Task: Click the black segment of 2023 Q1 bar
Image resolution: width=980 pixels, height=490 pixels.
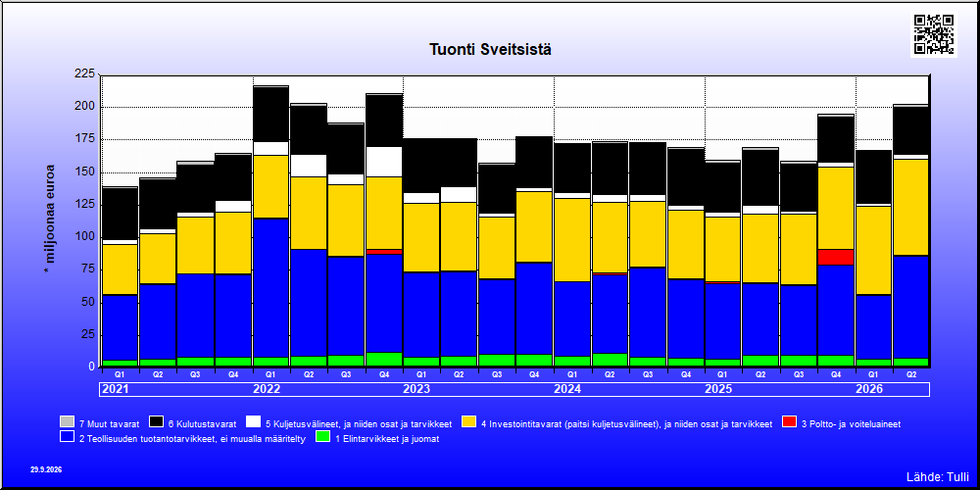Action: click(421, 166)
